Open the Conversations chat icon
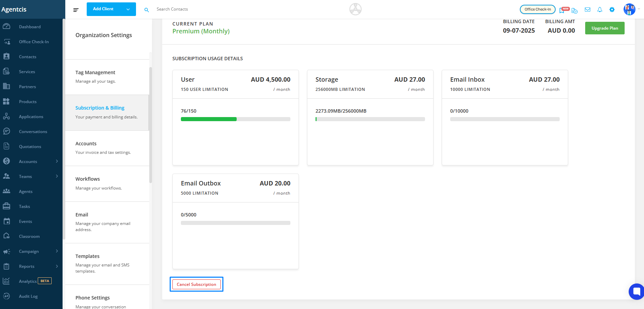 point(6,131)
